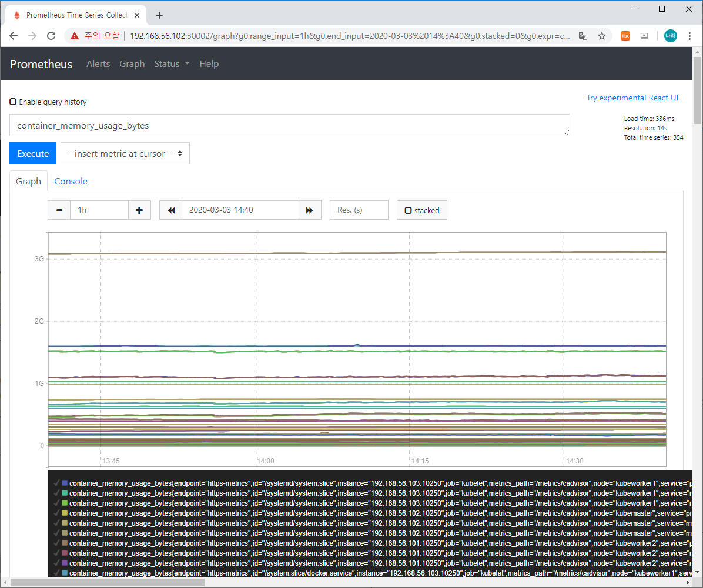Screen dimensions: 703x588
Task: Open the insert metric at cursor dropdown
Action: click(125, 153)
